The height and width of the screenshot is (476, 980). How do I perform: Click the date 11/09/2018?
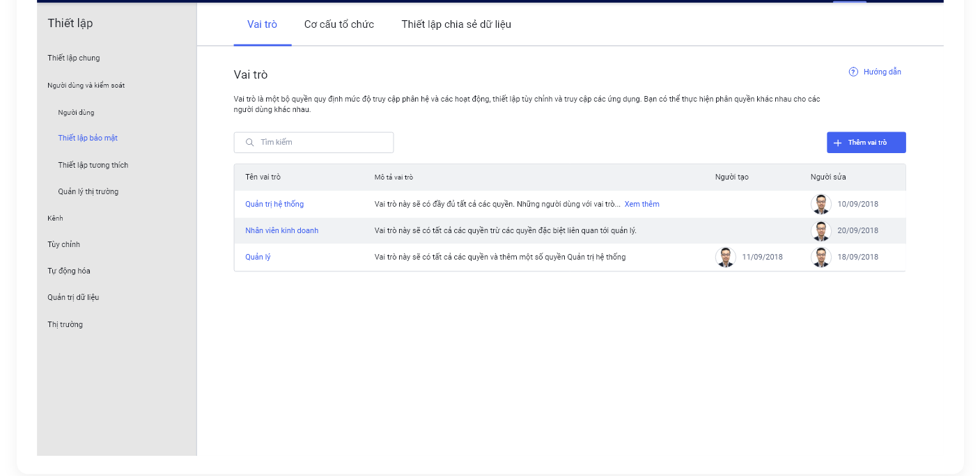pos(762,257)
